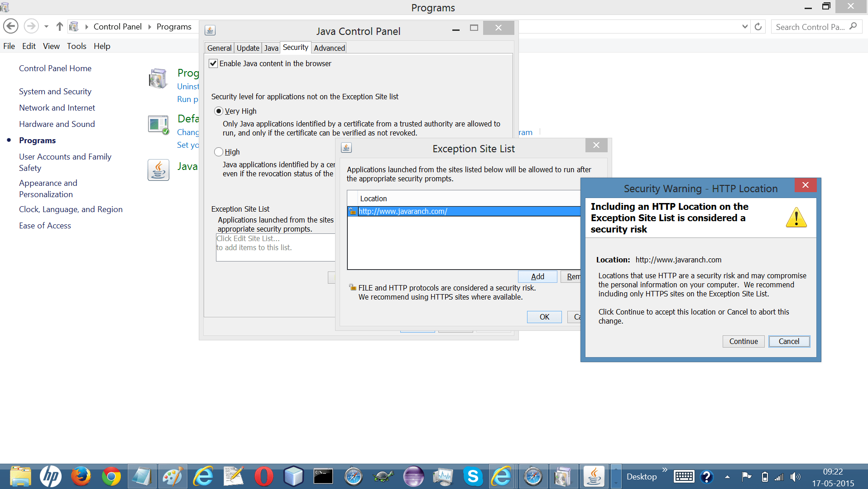Open Hardware and Sound link
The width and height of the screenshot is (868, 489).
(x=57, y=124)
